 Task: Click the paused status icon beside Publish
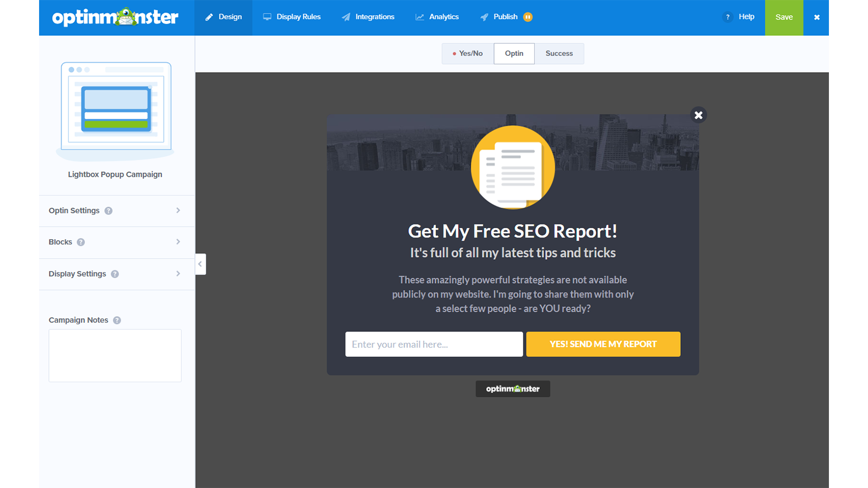(x=528, y=17)
